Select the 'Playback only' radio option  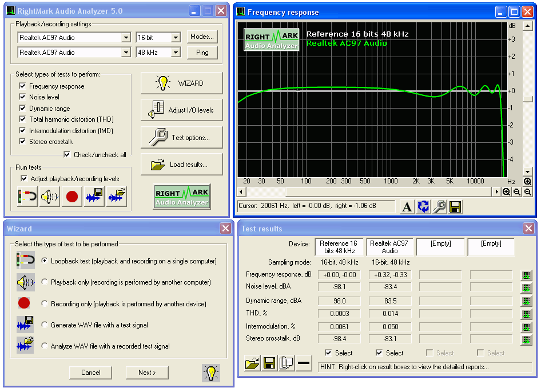(x=45, y=282)
